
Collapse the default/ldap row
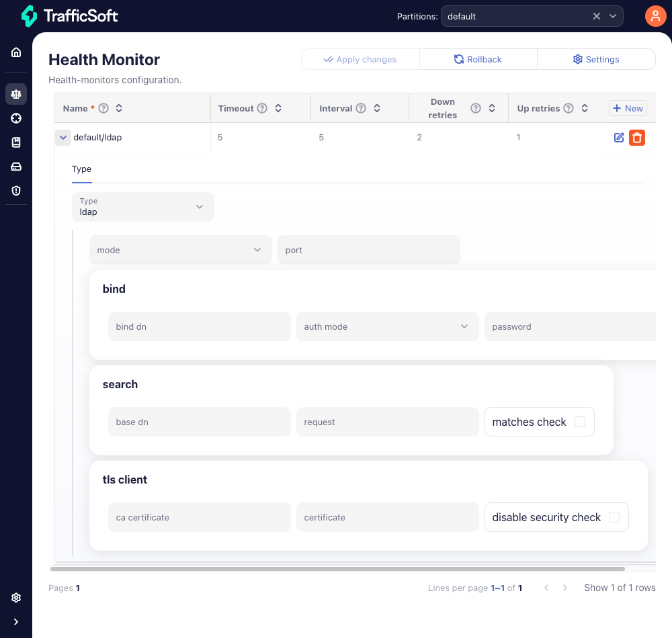pyautogui.click(x=63, y=138)
